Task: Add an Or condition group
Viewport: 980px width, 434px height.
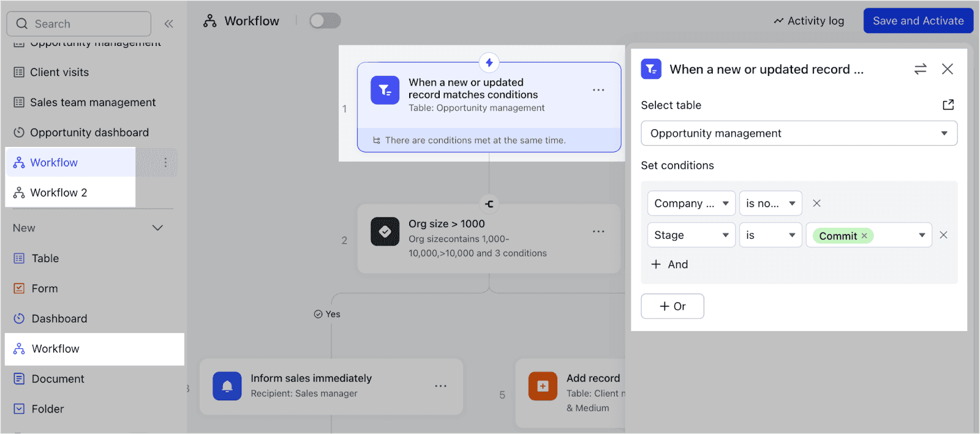Action: (x=673, y=306)
